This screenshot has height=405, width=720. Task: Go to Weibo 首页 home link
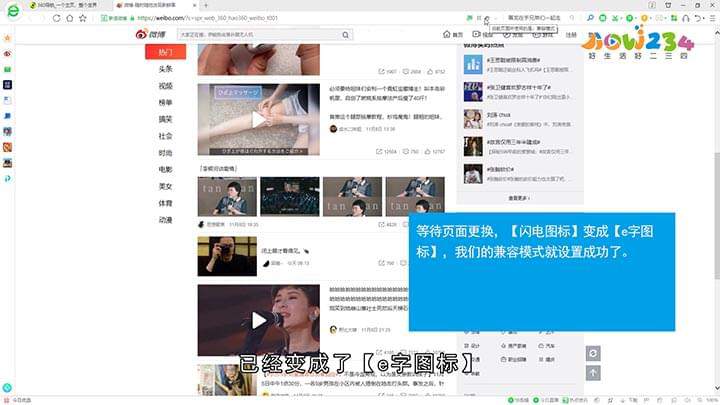pyautogui.click(x=453, y=34)
